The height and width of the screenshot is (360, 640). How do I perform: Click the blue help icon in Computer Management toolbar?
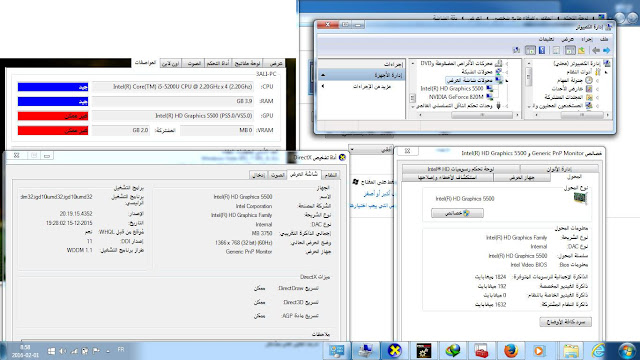tap(542, 50)
